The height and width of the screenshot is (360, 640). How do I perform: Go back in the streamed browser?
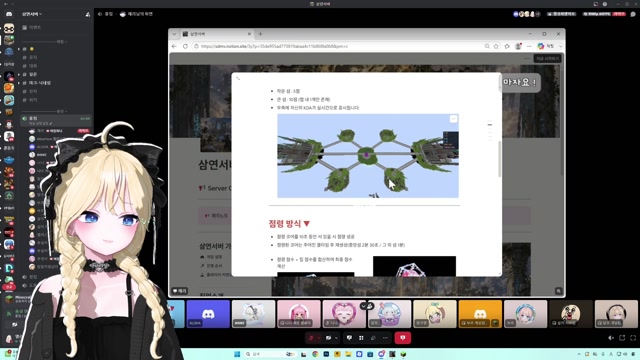pos(175,46)
